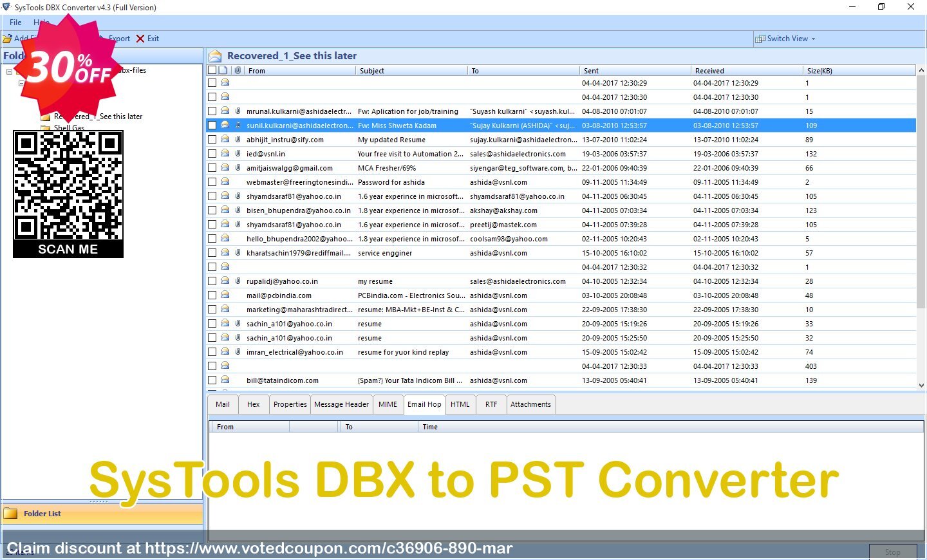The width and height of the screenshot is (927, 560).
Task: Click the Folder List folder icon
Action: click(10, 513)
